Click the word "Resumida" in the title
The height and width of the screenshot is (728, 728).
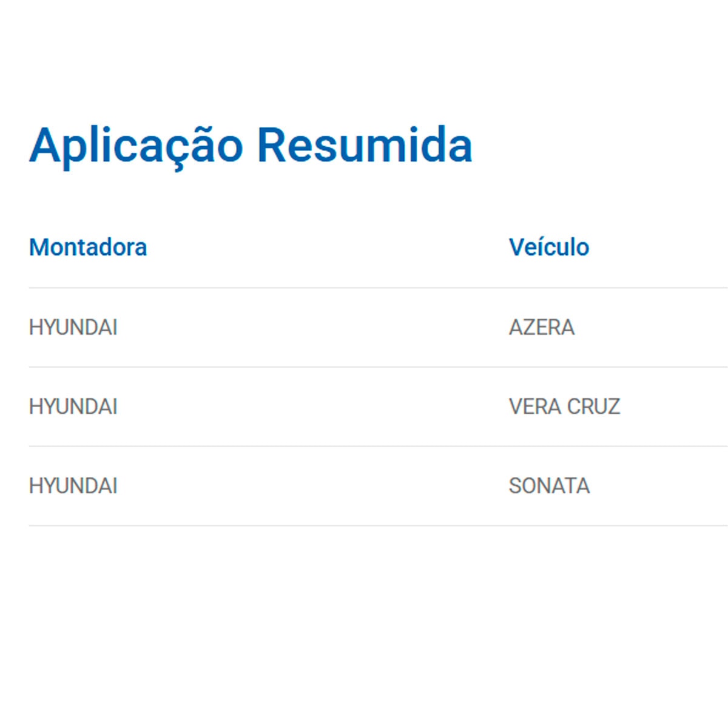364,146
